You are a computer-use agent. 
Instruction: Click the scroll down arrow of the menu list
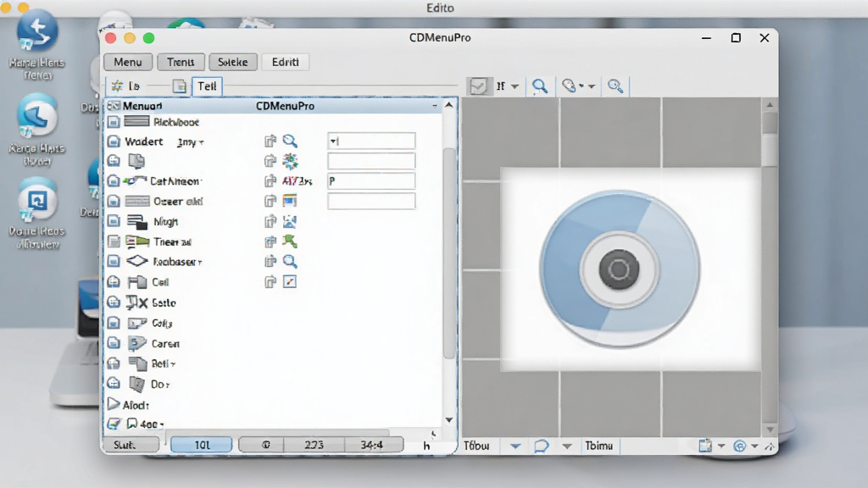click(449, 420)
